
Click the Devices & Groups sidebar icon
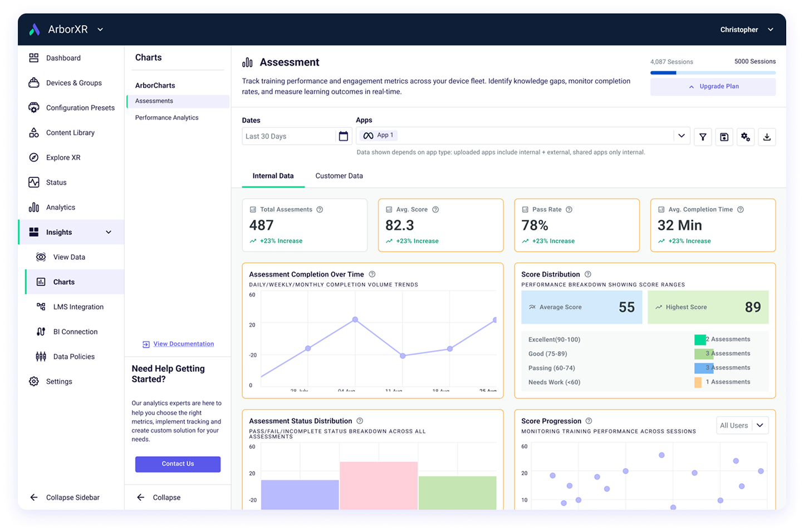(34, 82)
